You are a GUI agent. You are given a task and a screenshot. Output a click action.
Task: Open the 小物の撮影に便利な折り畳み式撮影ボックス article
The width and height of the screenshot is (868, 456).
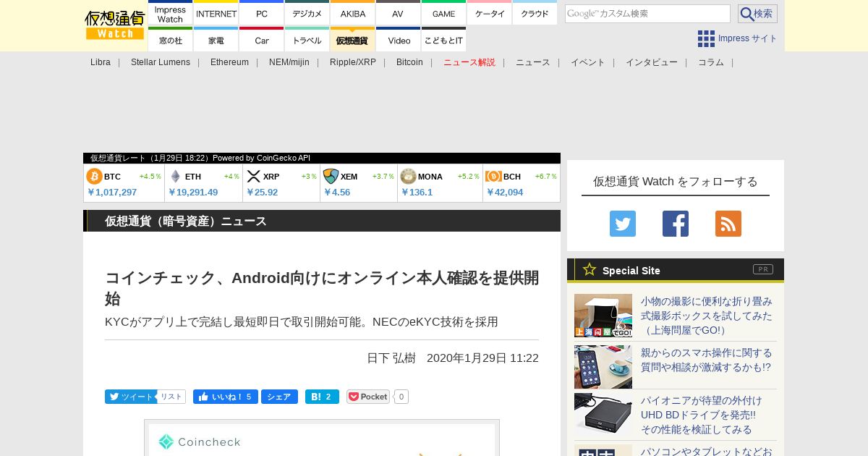(707, 316)
